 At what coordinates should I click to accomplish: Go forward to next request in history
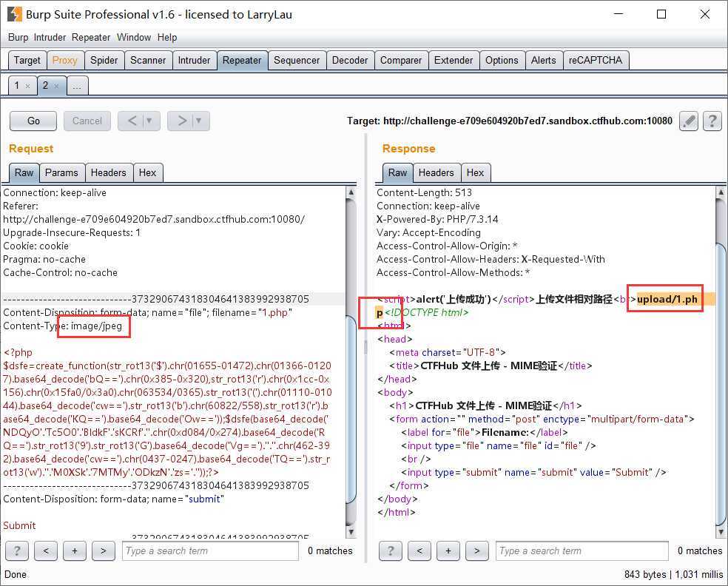click(x=182, y=121)
